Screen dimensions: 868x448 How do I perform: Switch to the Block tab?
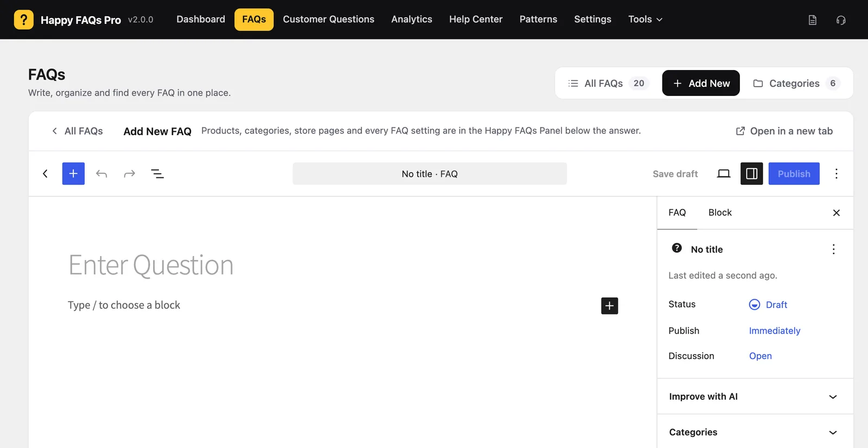pyautogui.click(x=720, y=213)
